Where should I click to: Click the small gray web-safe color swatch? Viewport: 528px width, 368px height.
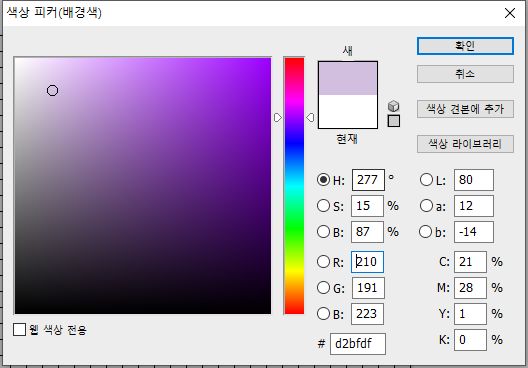pyautogui.click(x=394, y=121)
